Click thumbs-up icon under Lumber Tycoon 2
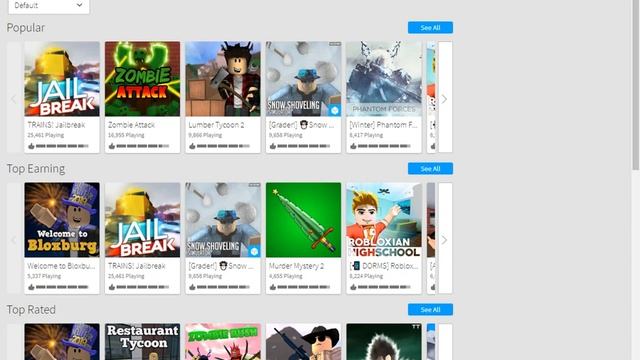This screenshot has width=640, height=360. [x=192, y=146]
